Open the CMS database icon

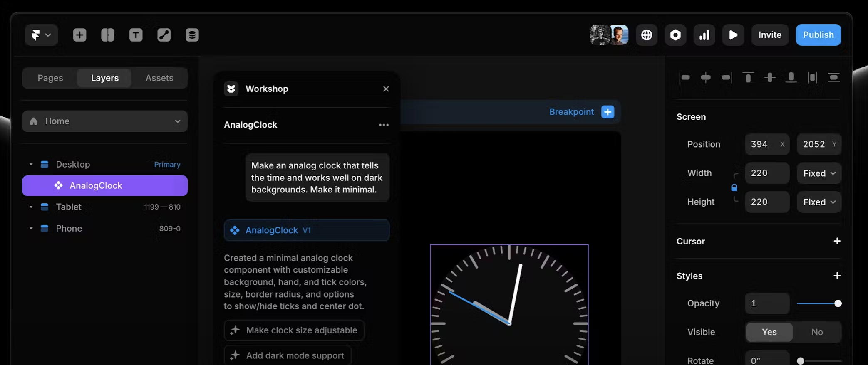192,35
